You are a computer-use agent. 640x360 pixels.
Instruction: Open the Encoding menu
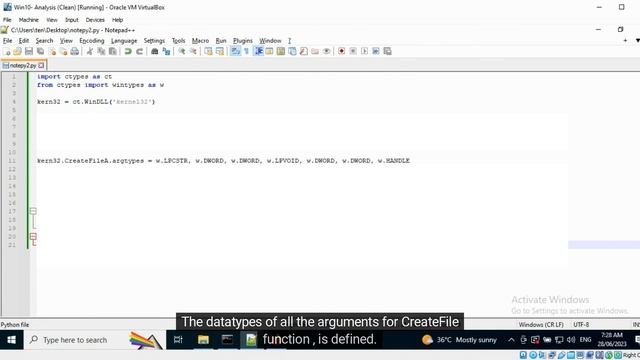[x=92, y=41]
